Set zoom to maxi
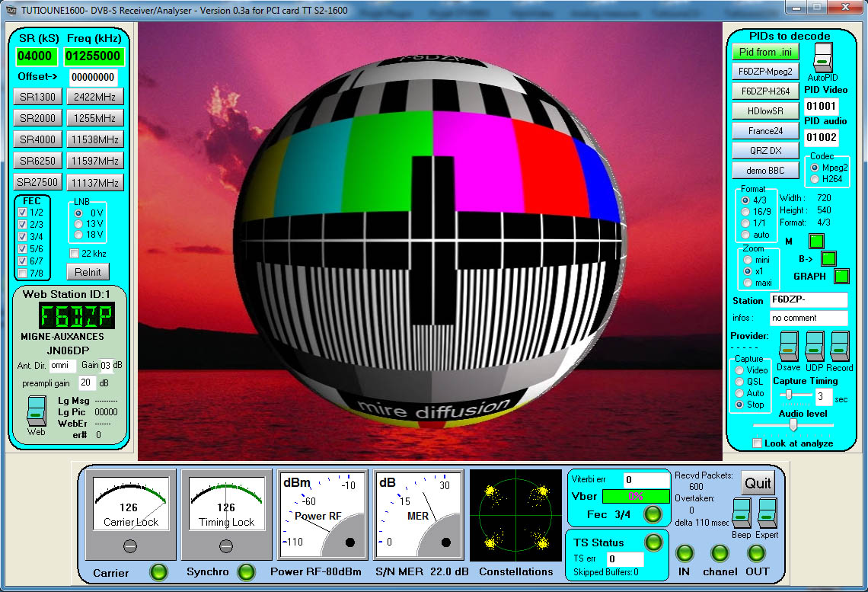The width and height of the screenshot is (868, 592). point(748,283)
